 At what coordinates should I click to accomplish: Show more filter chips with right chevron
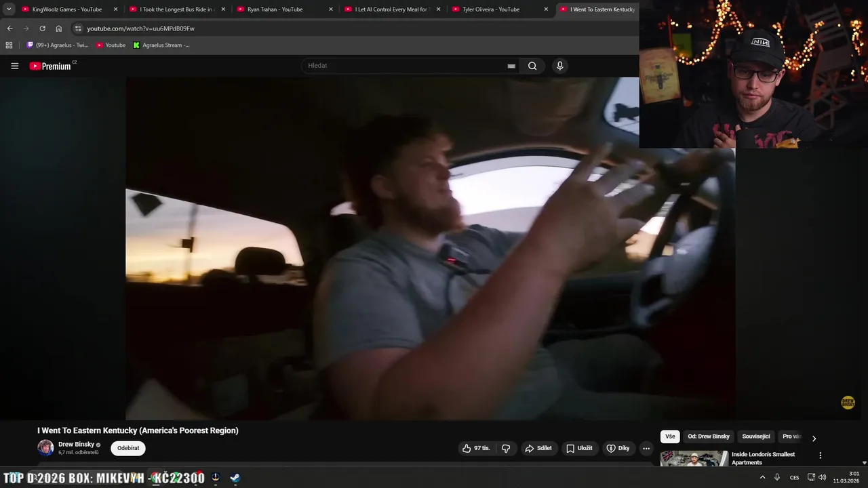click(814, 438)
